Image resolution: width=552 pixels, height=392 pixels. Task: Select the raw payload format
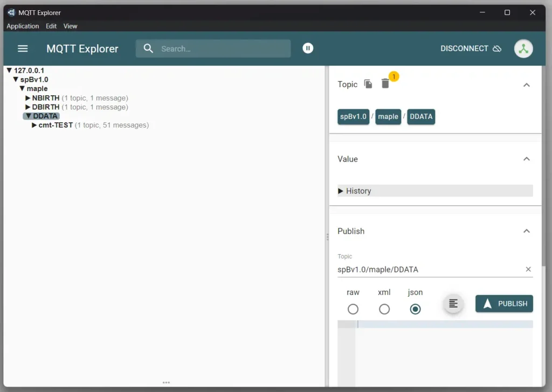(353, 309)
